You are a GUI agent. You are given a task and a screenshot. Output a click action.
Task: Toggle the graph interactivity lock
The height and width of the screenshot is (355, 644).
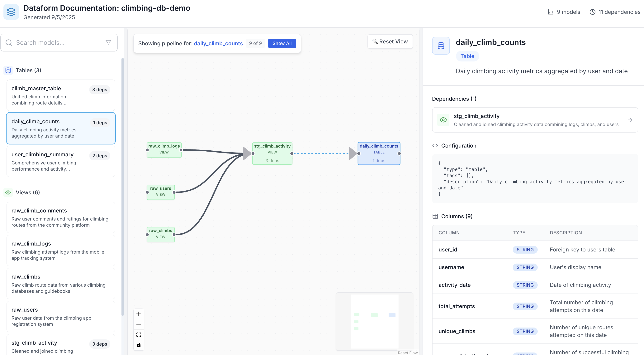(139, 345)
